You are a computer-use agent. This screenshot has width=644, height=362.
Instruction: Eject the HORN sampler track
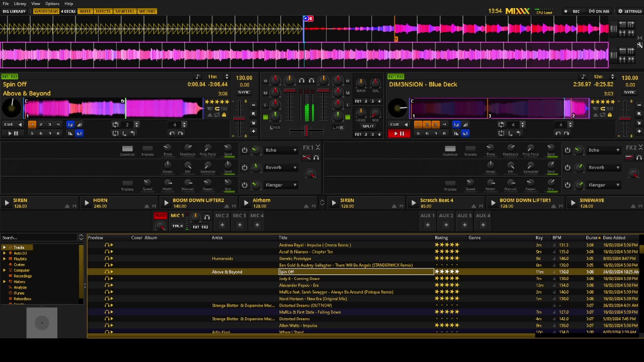coord(147,206)
